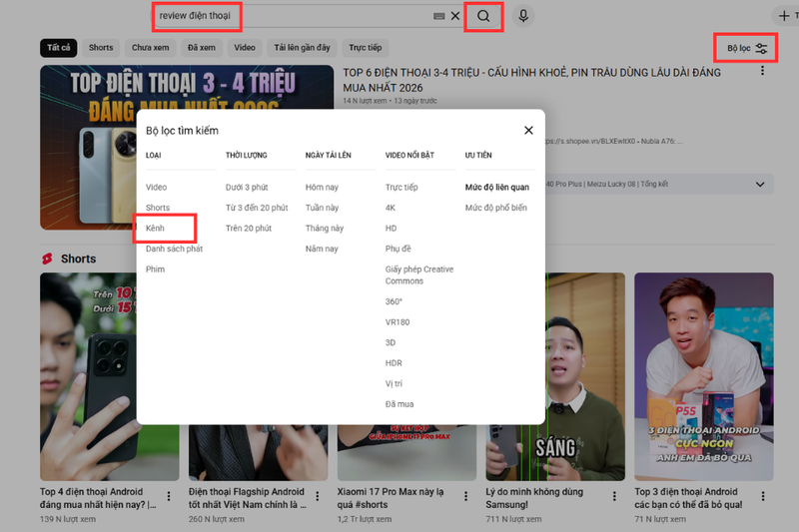Sort by Mức độ liên quan

click(496, 188)
